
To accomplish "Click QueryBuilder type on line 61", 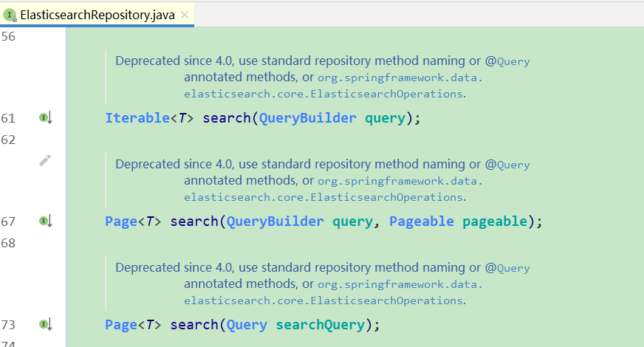I will [x=308, y=118].
